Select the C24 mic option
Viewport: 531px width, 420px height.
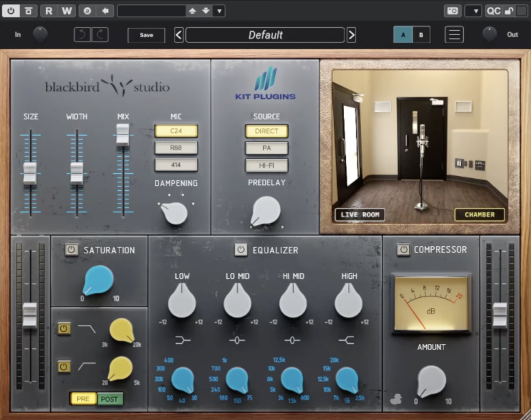pos(176,131)
